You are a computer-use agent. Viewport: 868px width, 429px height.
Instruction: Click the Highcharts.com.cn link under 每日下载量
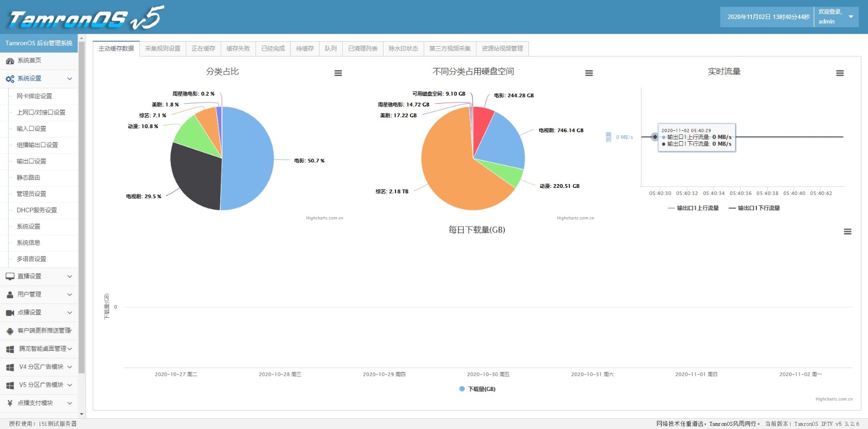click(x=834, y=399)
